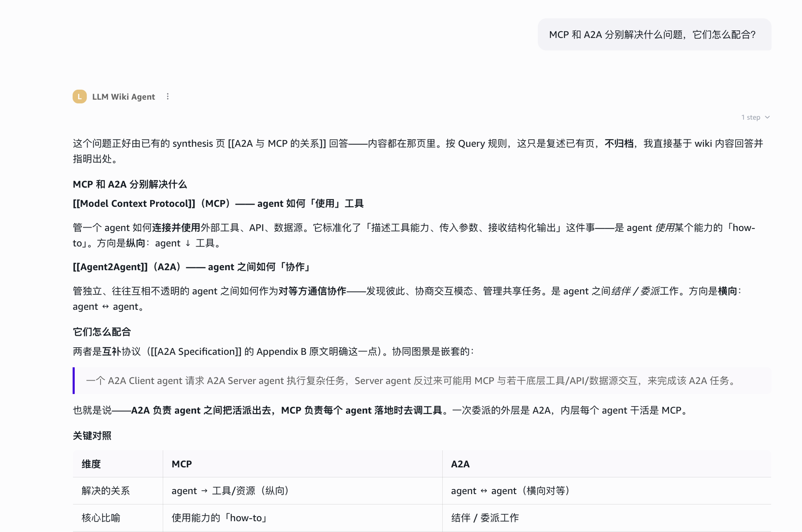802x532 pixels.
Task: Open the [[A2A 与 MCP 的关系]] wiki link
Action: click(277, 143)
